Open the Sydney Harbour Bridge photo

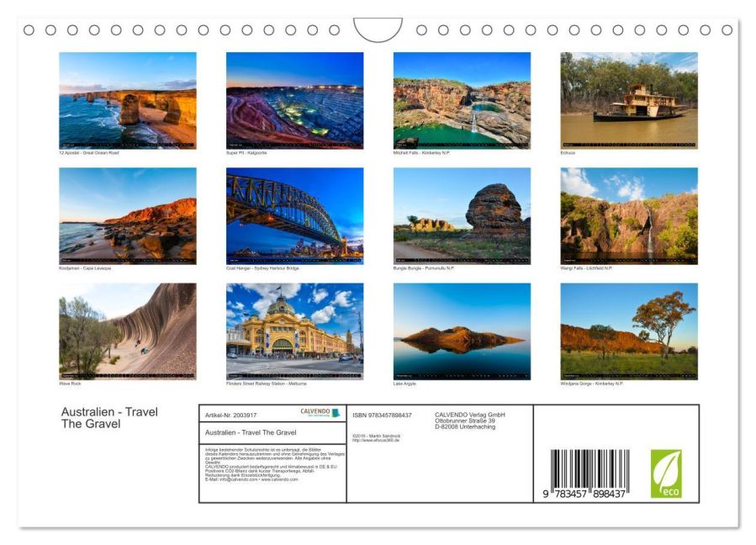pos(294,215)
